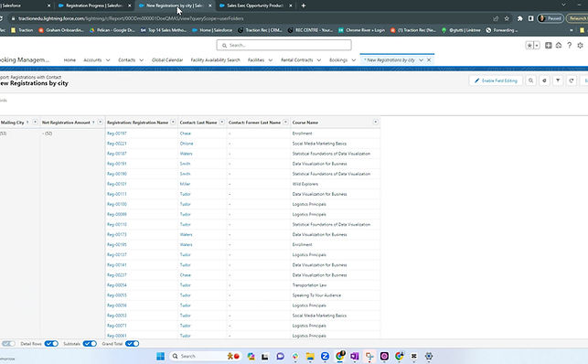Open the Favorites star icon
This screenshot has width=588, height=364.
point(529,46)
